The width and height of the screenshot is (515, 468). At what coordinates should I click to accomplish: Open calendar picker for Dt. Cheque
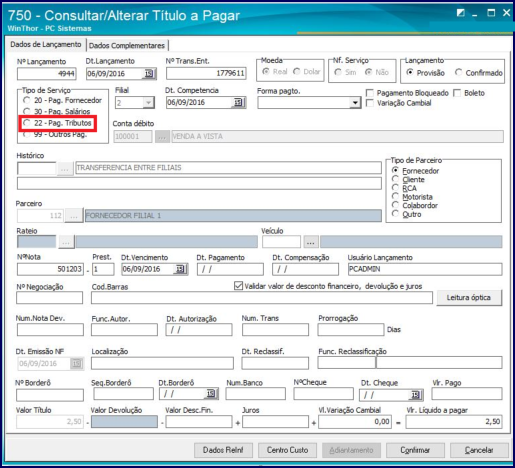click(x=416, y=395)
